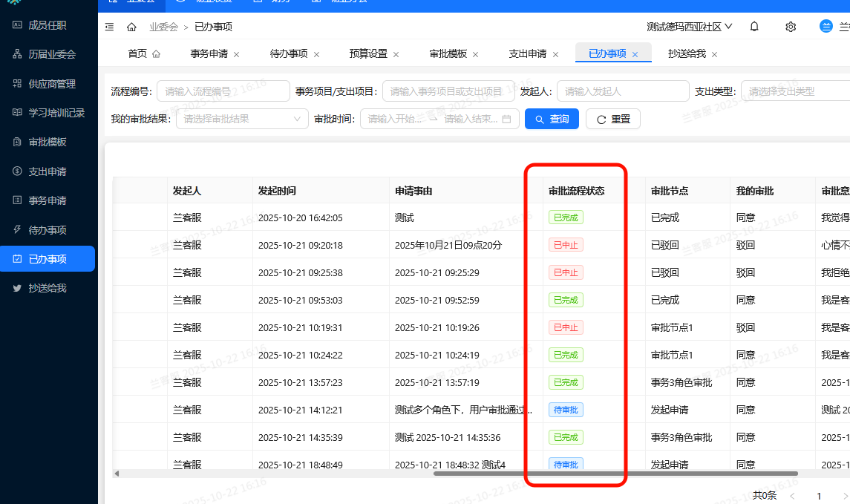Viewport: 850px width, 504px height.
Task: Click the 查询 search button
Action: pos(552,118)
